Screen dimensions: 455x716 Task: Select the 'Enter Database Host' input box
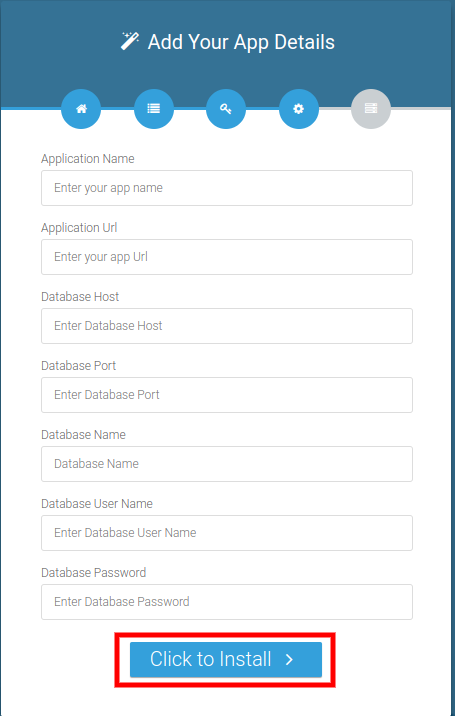227,326
